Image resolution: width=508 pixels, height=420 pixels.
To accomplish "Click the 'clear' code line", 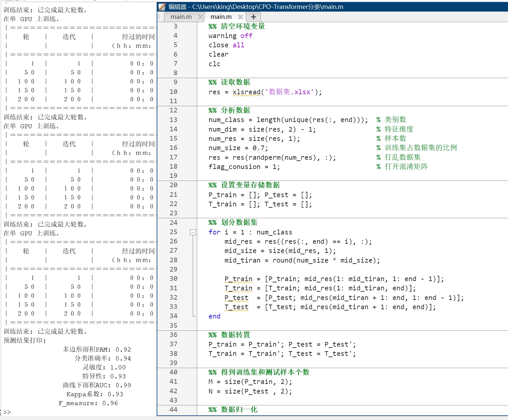I will click(218, 54).
